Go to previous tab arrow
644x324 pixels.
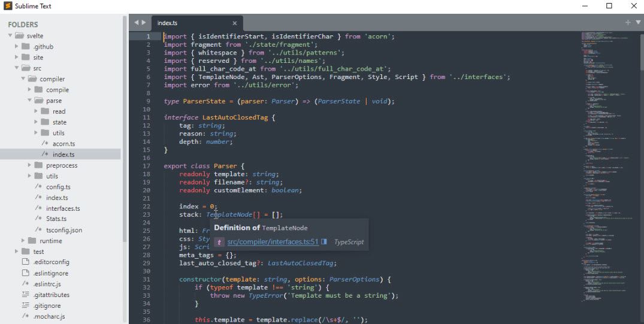click(x=137, y=23)
